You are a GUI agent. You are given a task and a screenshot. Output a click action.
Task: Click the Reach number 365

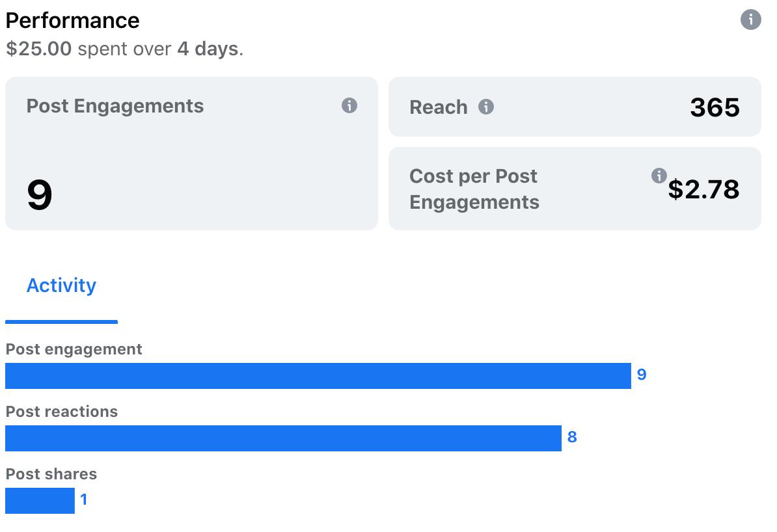[x=715, y=107]
